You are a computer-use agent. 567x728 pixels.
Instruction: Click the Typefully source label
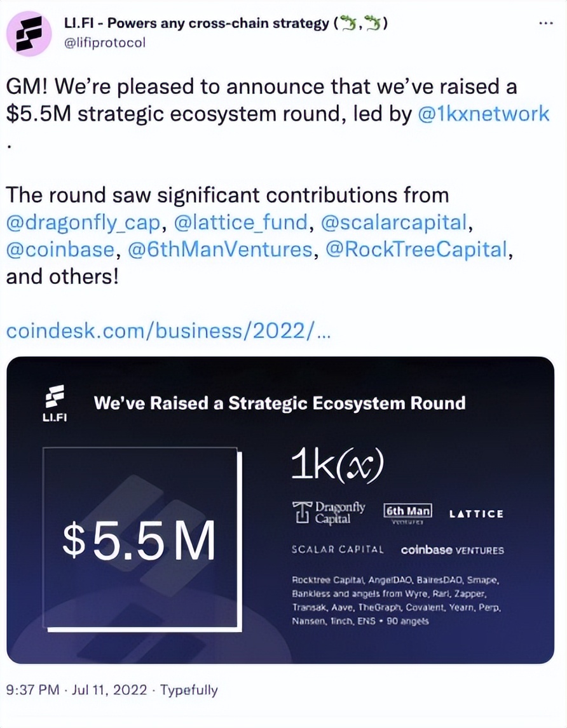(188, 690)
